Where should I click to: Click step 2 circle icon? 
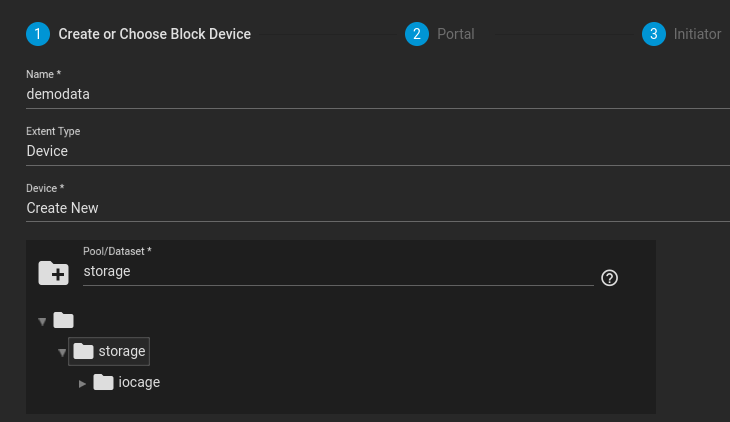pos(417,34)
